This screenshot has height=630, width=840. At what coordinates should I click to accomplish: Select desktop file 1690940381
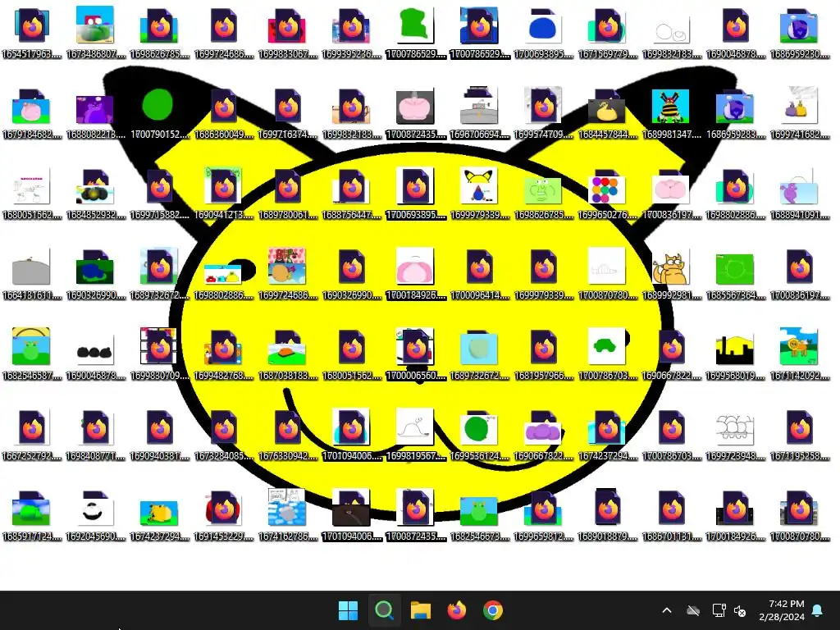tap(159, 434)
